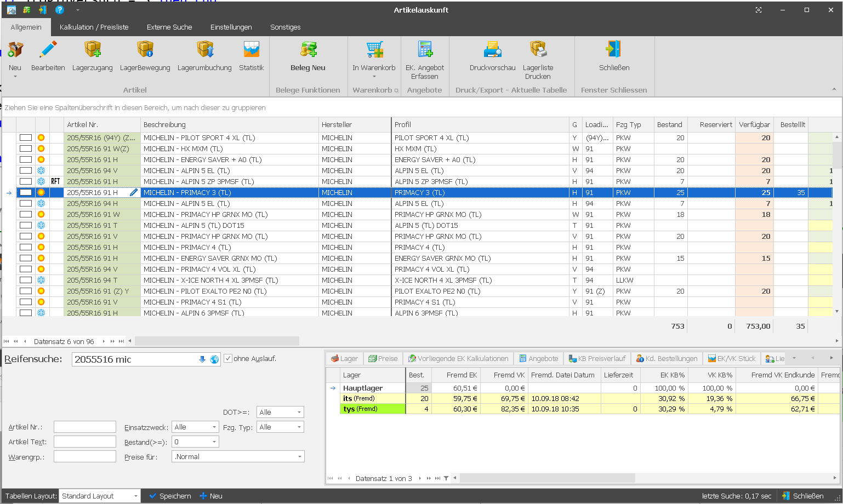Open the Tabellen Layout dropdown

point(135,496)
